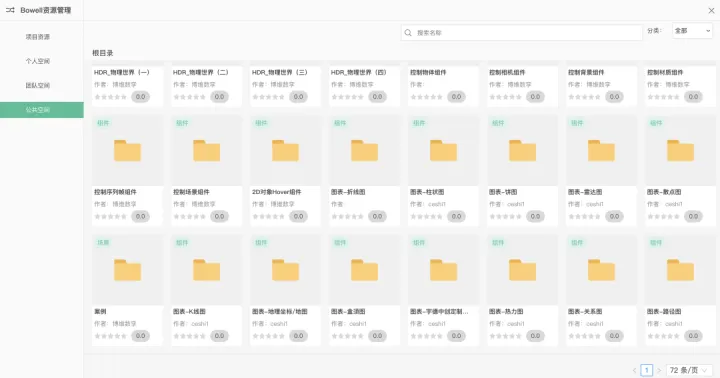Click the HDR_物理世界（一） title
Screen dimensions: 720x378
pos(122,72)
